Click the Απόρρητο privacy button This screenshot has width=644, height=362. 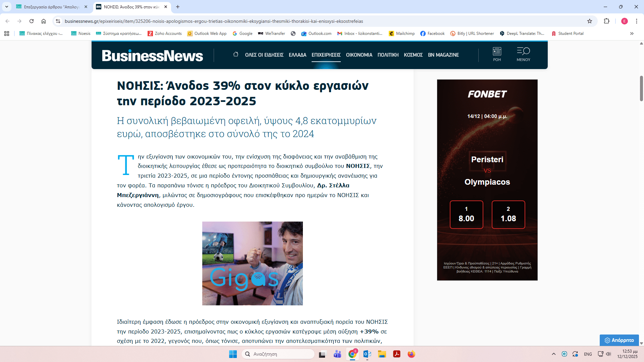[619, 340]
